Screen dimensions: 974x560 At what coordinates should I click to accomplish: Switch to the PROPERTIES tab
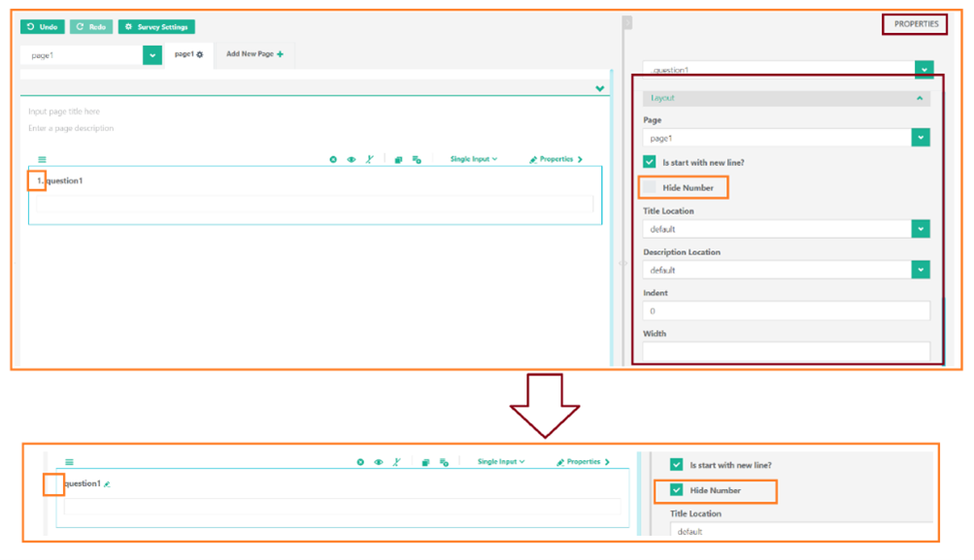point(916,24)
